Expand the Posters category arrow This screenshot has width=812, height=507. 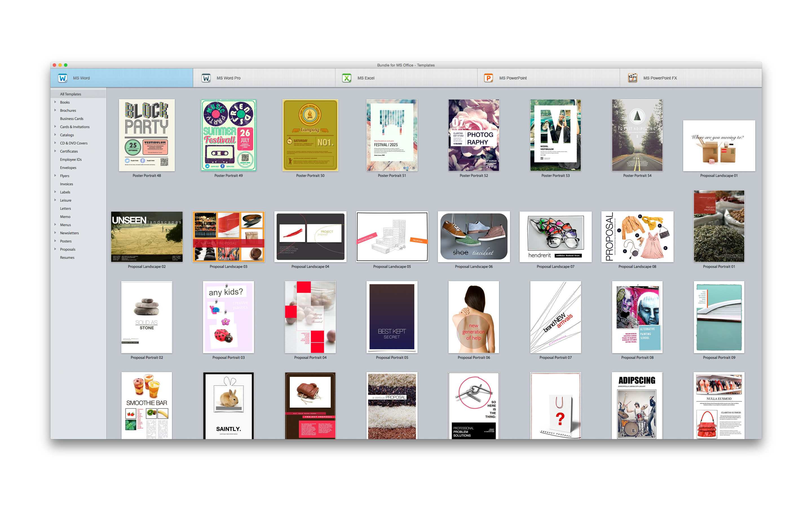tap(55, 241)
